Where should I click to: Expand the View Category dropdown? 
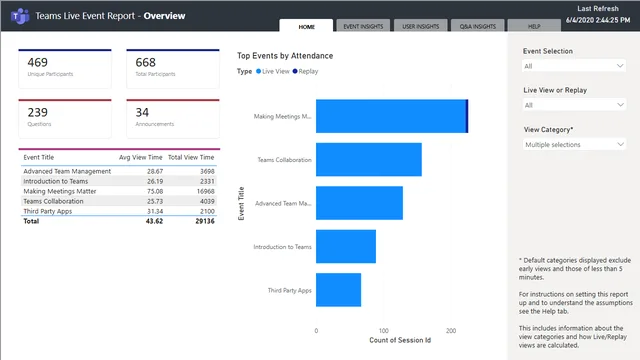point(574,144)
